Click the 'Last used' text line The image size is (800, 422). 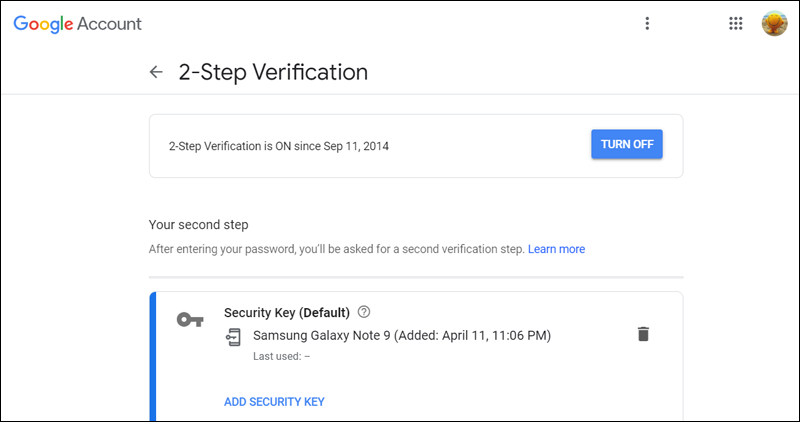(281, 356)
